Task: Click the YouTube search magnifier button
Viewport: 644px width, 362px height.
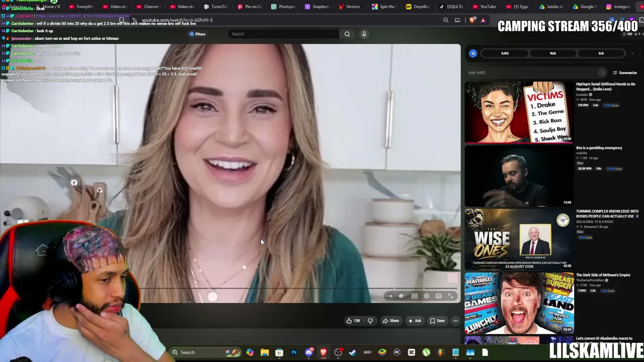Action: pos(347,34)
